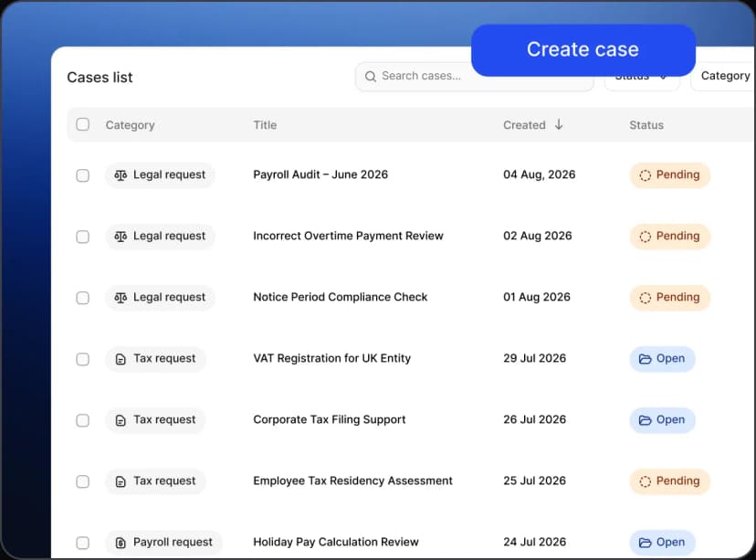Open Notice Period Compliance Check case

[341, 297]
